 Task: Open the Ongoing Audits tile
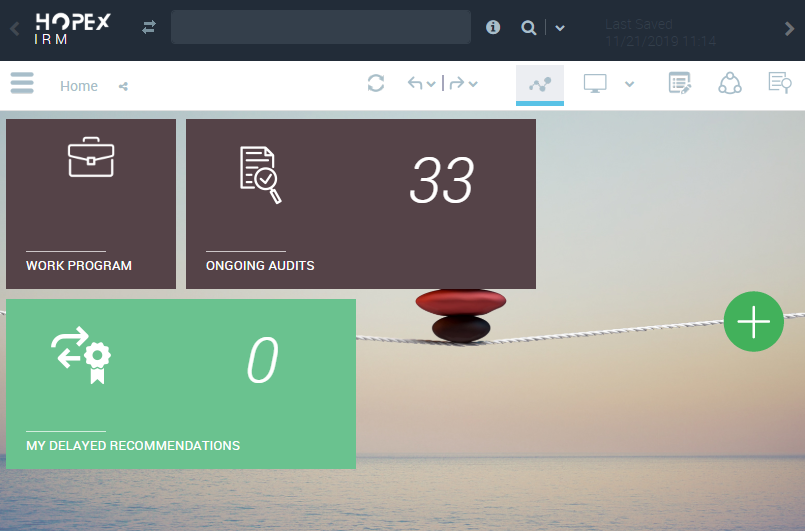pos(361,204)
